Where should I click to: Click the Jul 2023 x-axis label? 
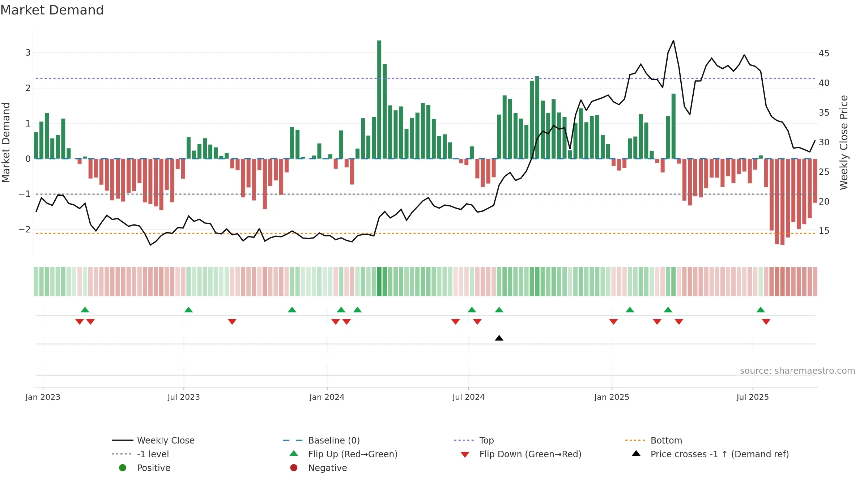click(x=184, y=397)
